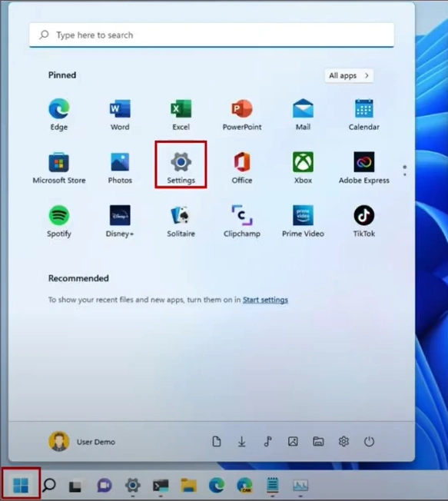The image size is (448, 501).
Task: Open Microsoft Edge on taskbar
Action: click(x=217, y=485)
